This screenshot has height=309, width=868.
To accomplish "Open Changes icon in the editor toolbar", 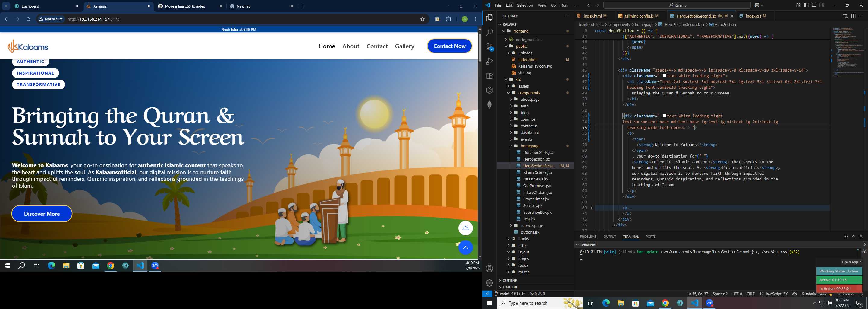I will click(845, 16).
